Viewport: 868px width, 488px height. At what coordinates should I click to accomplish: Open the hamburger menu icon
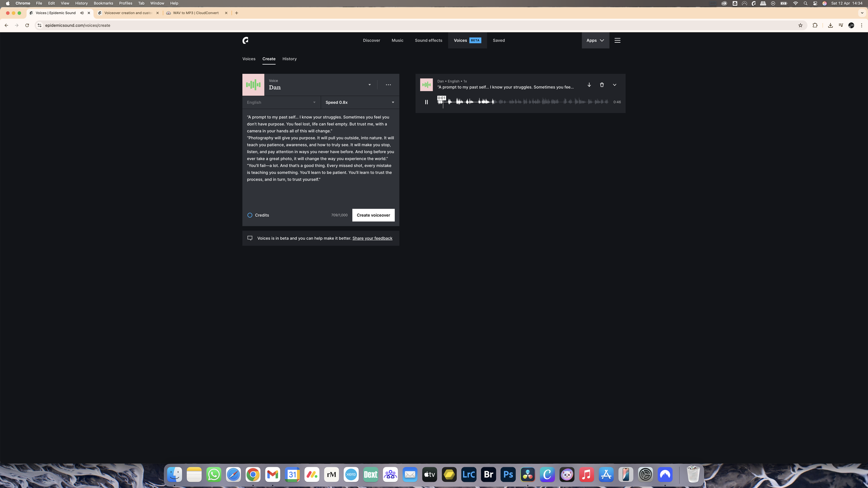coord(617,41)
